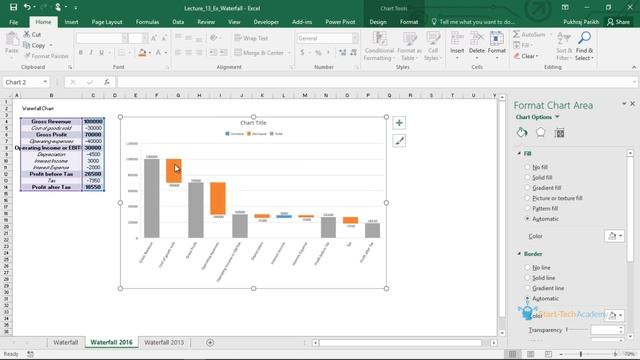Click the Format Painter icon
640x360 pixels.
(x=27, y=56)
